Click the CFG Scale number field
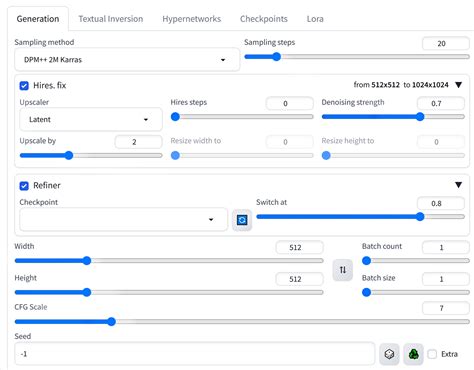This screenshot has width=474, height=370. [446, 308]
